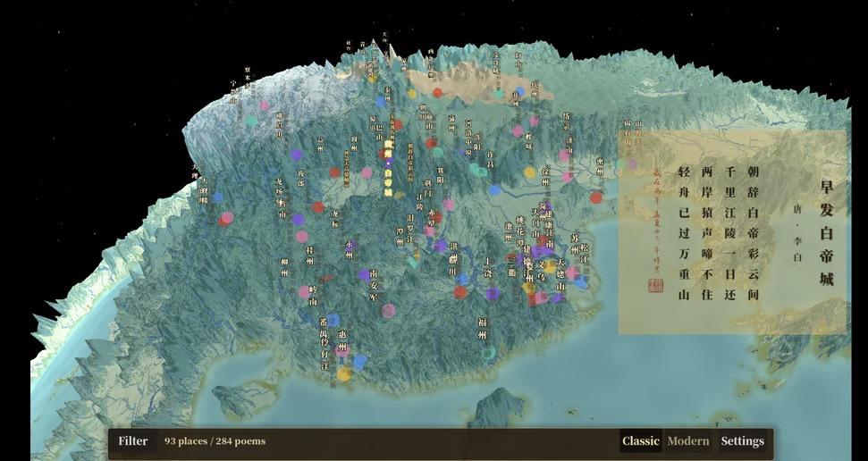Screen dimensions: 868x461
Task: Select the blue marker beside 番禺
Action: (x=333, y=320)
